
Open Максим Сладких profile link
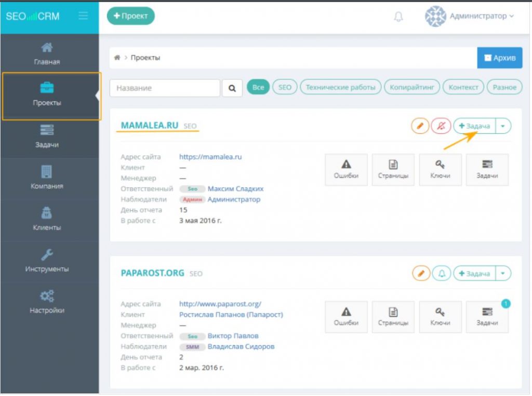(x=235, y=188)
